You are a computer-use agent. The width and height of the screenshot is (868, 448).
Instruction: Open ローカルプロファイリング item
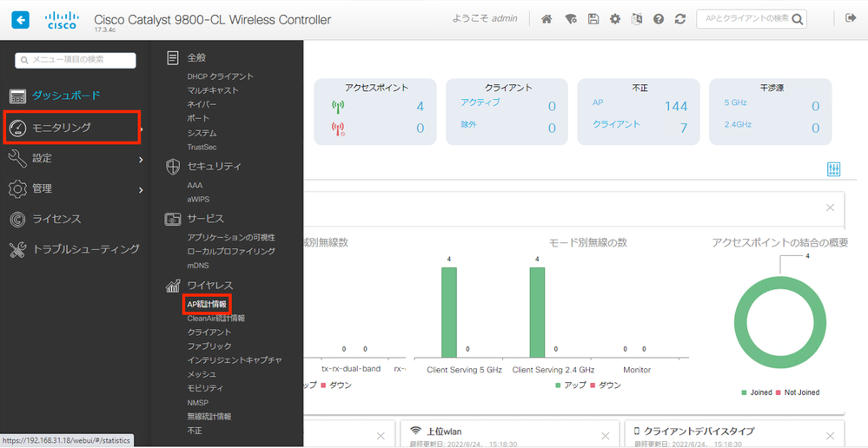231,252
